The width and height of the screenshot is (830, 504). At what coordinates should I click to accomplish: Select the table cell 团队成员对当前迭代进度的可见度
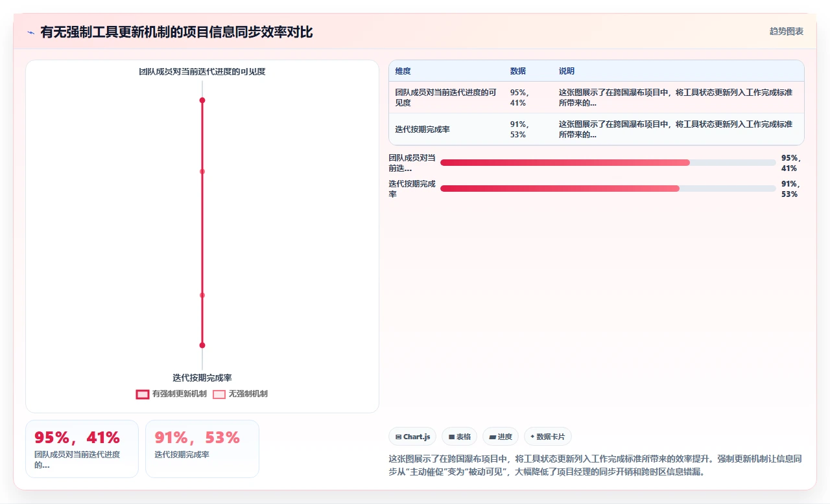pos(446,98)
